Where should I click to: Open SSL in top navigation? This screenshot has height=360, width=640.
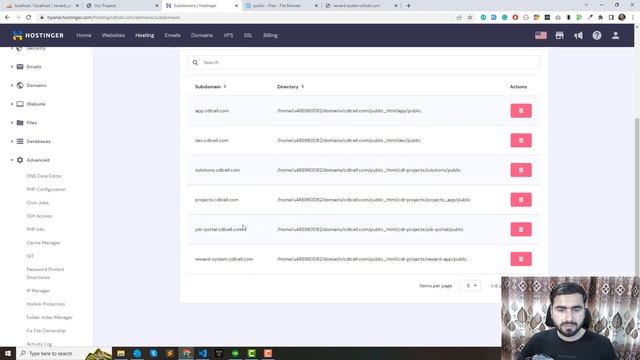[248, 36]
